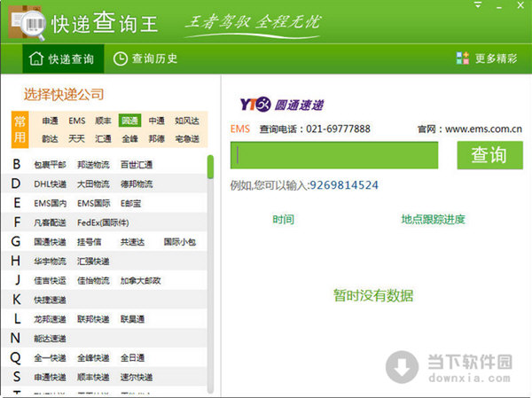
Task: Select 顺丰 in common couriers
Action: click(103, 121)
